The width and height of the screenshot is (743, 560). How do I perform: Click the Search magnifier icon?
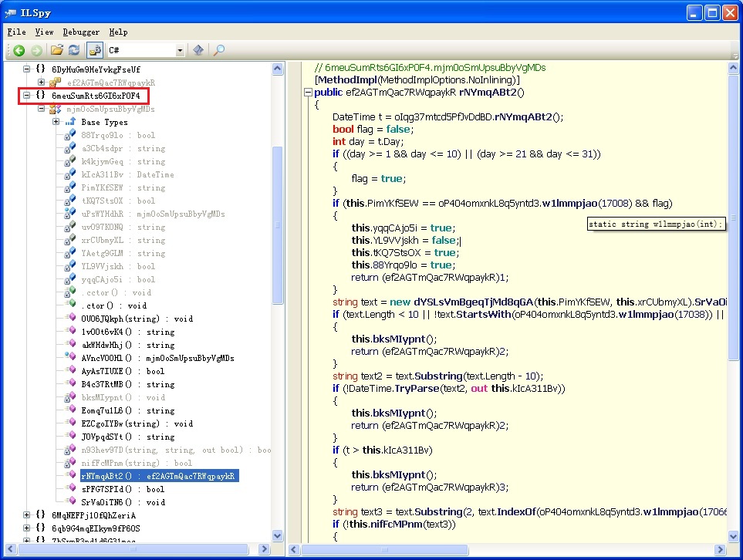(x=219, y=49)
